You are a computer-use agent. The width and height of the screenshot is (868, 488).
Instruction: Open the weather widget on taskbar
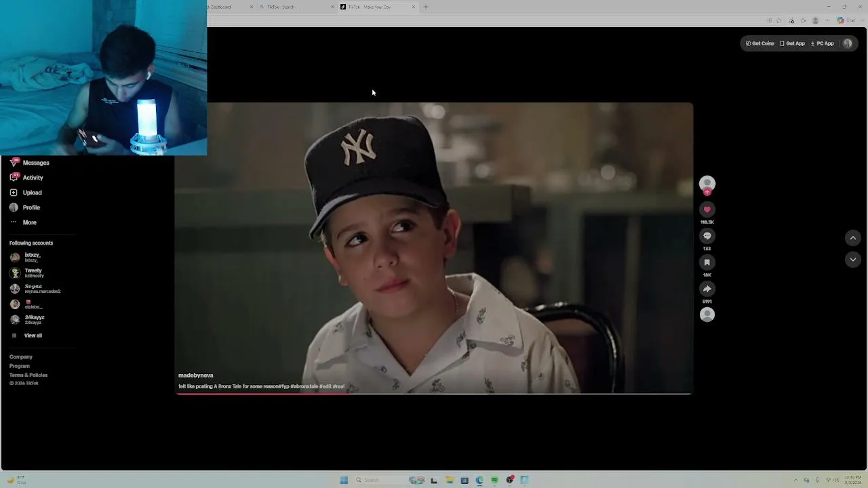point(16,480)
